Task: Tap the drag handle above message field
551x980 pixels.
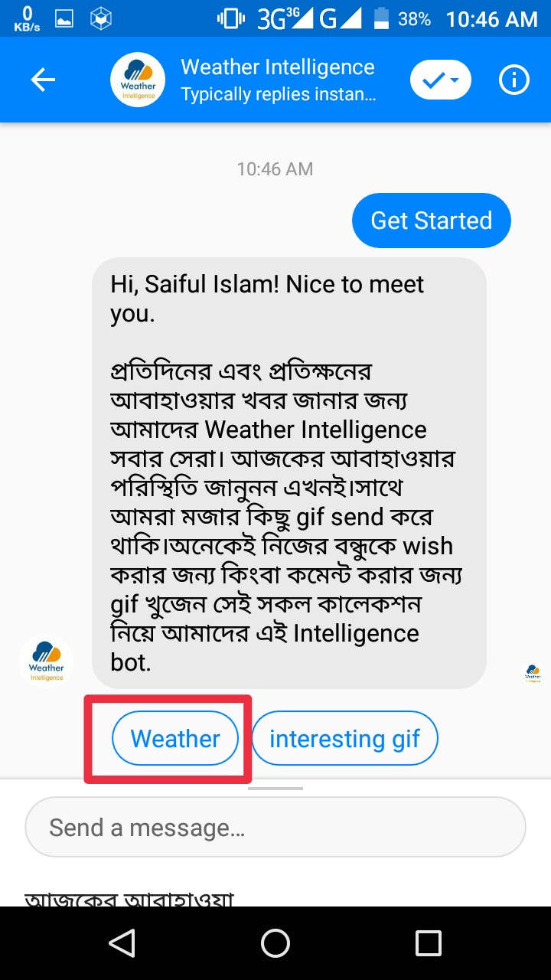Action: click(275, 787)
